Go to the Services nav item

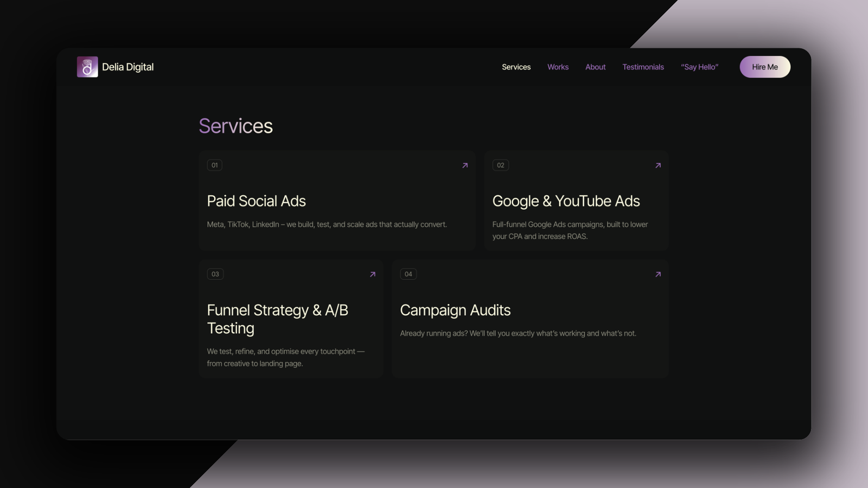point(516,67)
